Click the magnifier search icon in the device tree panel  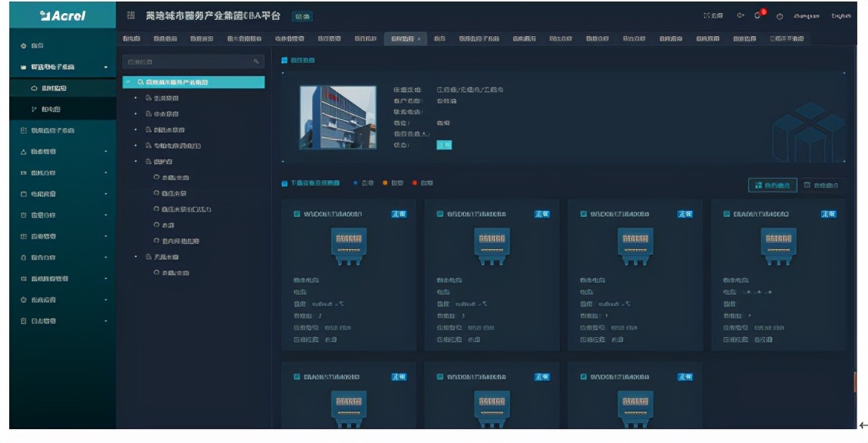click(x=256, y=59)
